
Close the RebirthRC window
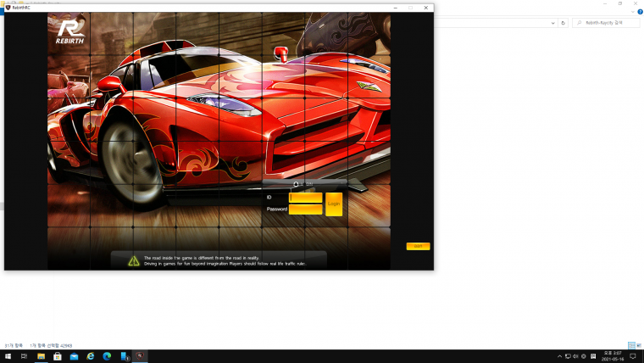426,8
